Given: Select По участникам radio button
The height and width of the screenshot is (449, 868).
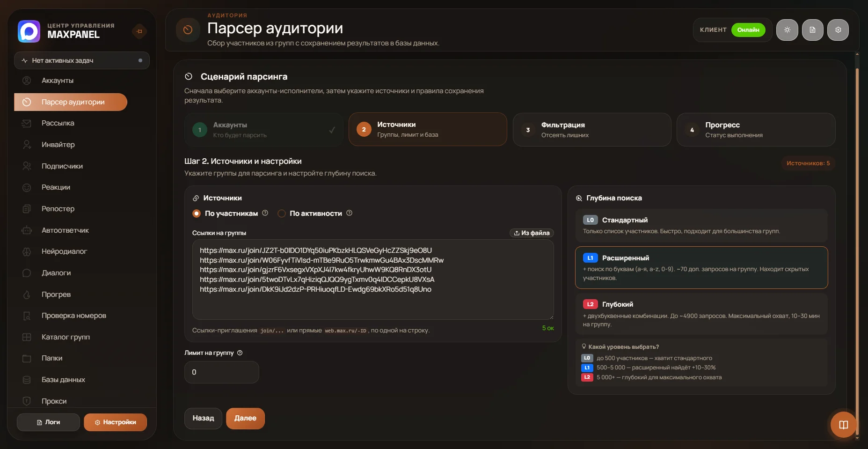Looking at the screenshot, I should coord(197,213).
